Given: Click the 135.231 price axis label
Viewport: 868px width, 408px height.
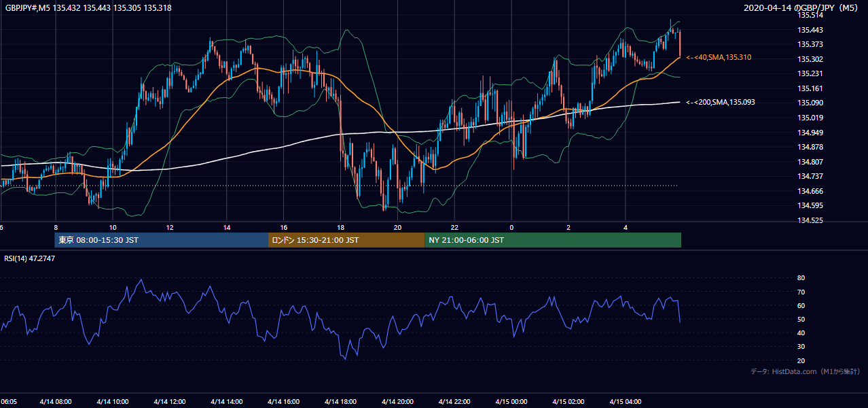Looking at the screenshot, I should click(x=810, y=73).
